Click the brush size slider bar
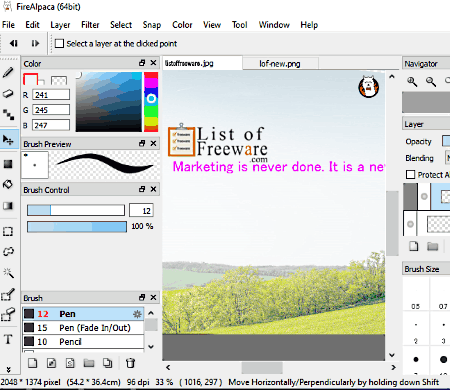Viewport: 450px width, 390px height. point(76,210)
